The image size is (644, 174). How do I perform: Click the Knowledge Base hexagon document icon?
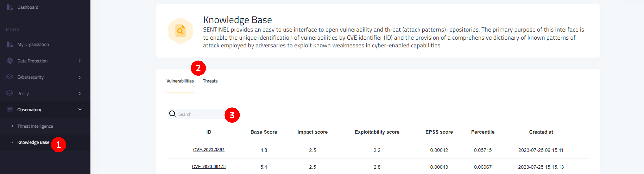click(x=180, y=31)
